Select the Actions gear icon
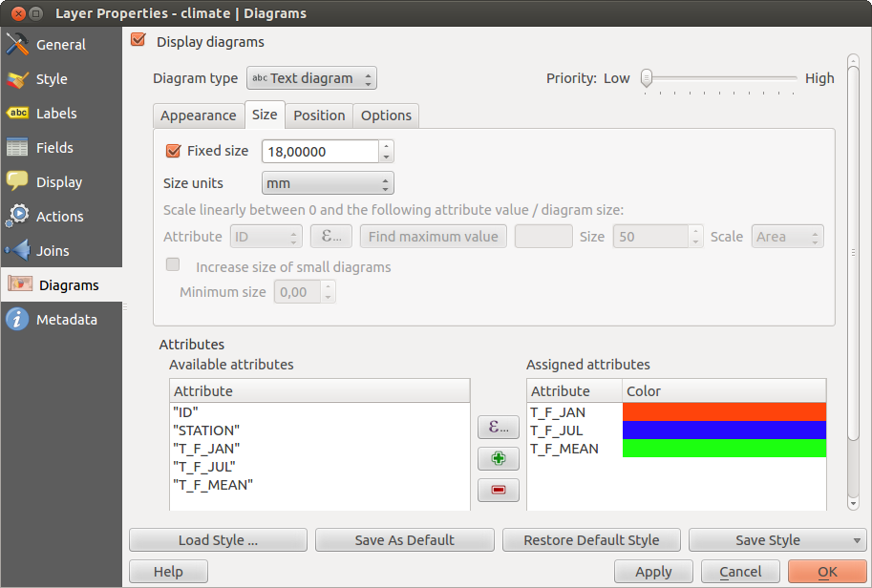This screenshot has height=588, width=872. coord(17,217)
